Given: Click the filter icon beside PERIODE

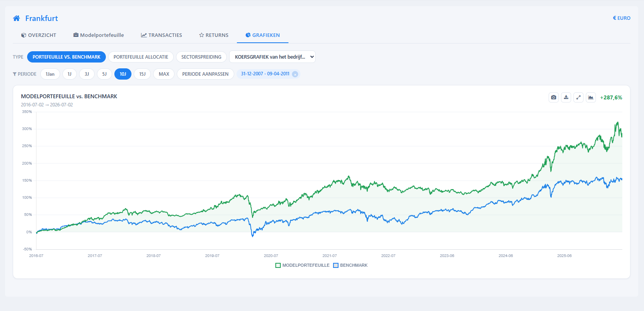Looking at the screenshot, I should click(15, 74).
